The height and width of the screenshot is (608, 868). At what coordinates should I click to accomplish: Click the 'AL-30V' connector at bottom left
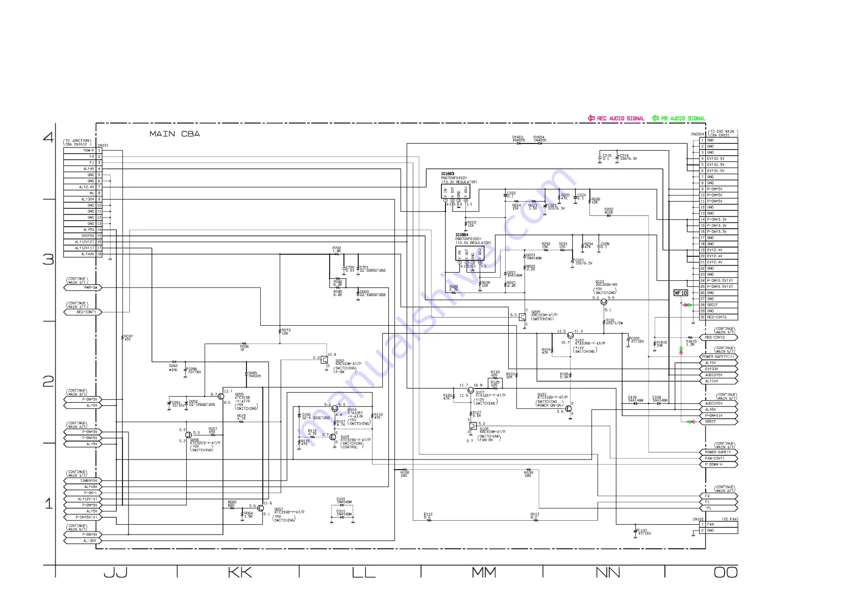(x=83, y=541)
